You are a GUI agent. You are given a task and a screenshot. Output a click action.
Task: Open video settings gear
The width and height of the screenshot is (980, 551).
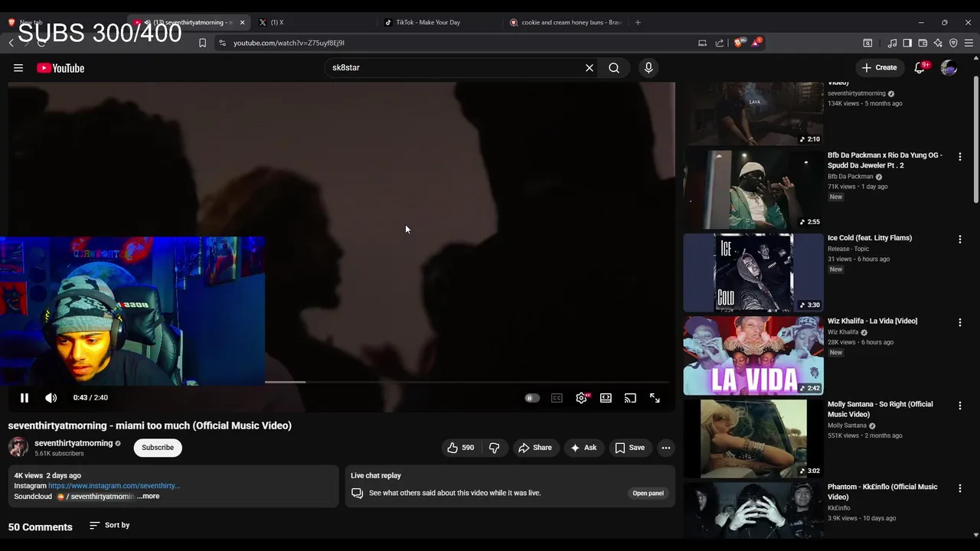(582, 398)
